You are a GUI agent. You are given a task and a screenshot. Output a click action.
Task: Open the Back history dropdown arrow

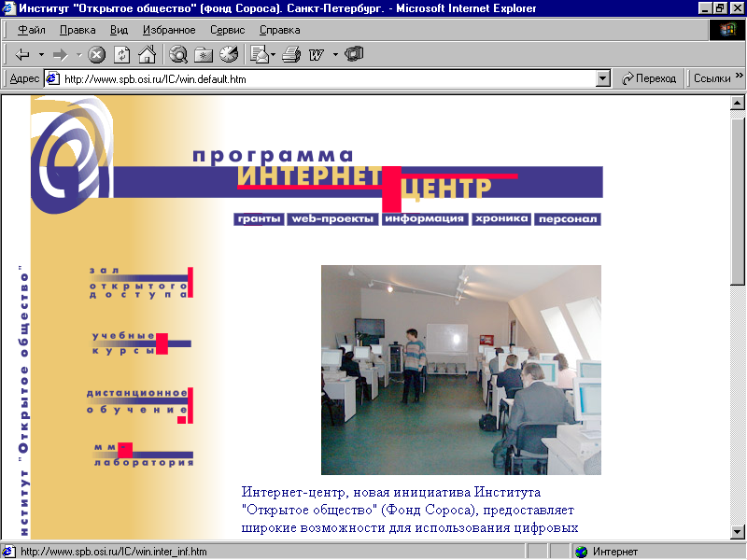(x=41, y=55)
